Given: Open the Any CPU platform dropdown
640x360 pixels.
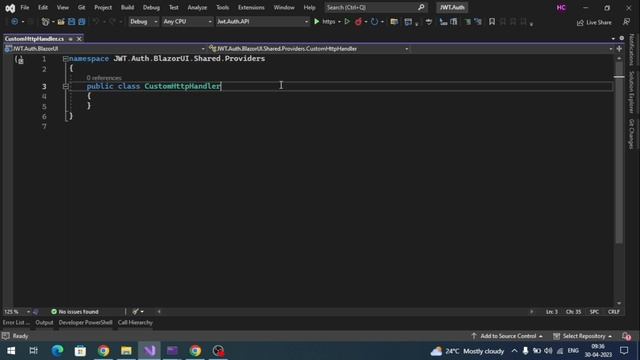Looking at the screenshot, I should [x=187, y=22].
